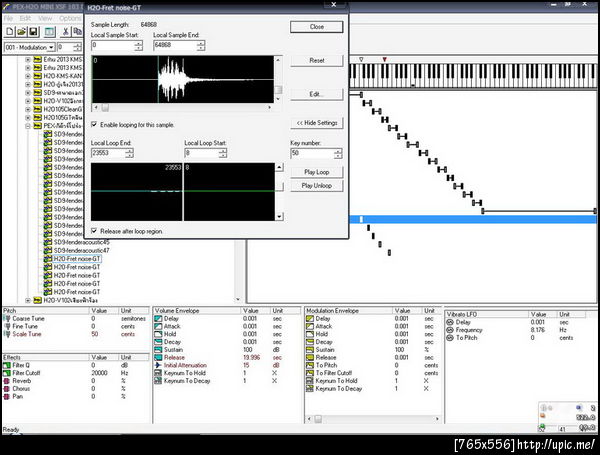Click the Filter Q effect icon
The image size is (600, 455).
click(7, 365)
